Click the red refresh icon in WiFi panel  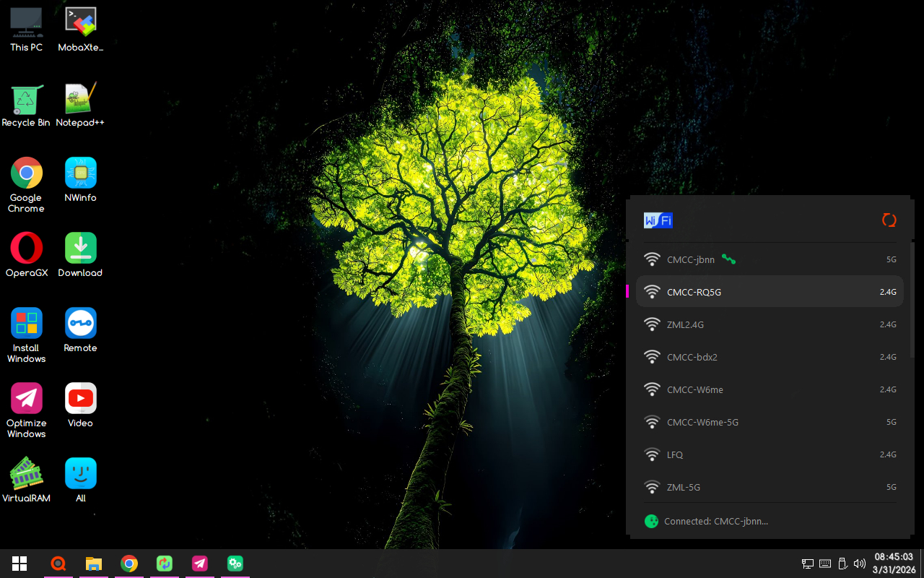[889, 220]
